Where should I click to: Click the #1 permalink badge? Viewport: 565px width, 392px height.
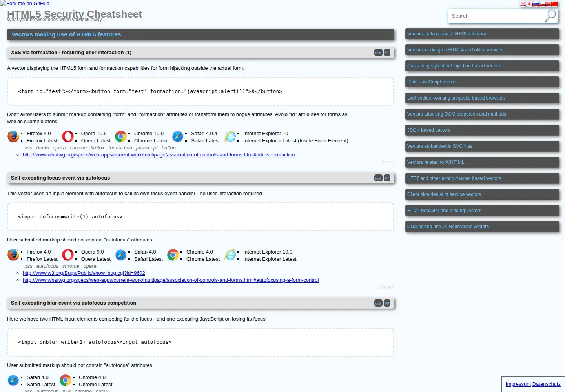[387, 53]
